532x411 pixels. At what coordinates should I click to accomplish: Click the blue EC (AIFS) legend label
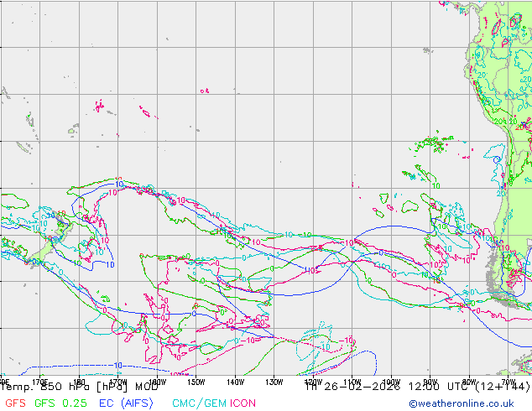[x=126, y=403]
